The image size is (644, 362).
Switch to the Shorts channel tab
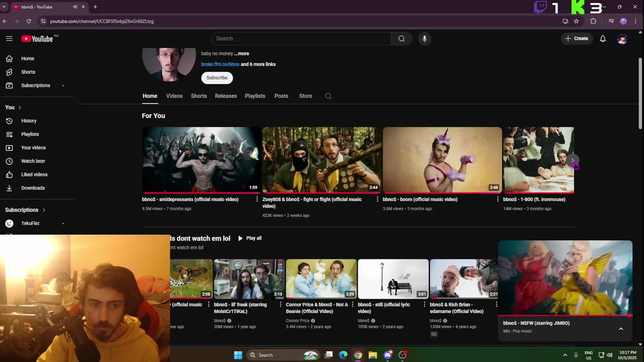[x=199, y=96]
